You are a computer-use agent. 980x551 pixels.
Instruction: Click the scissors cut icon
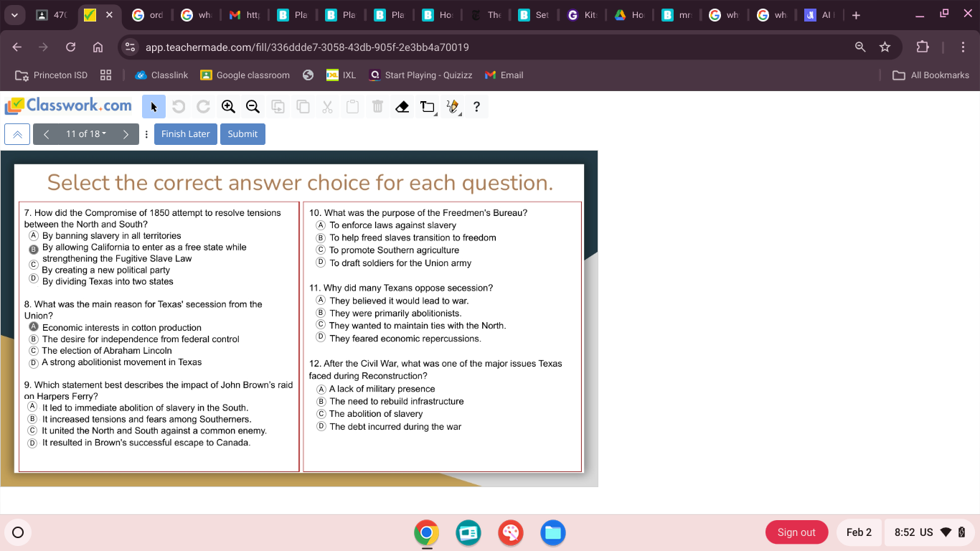[x=327, y=107]
